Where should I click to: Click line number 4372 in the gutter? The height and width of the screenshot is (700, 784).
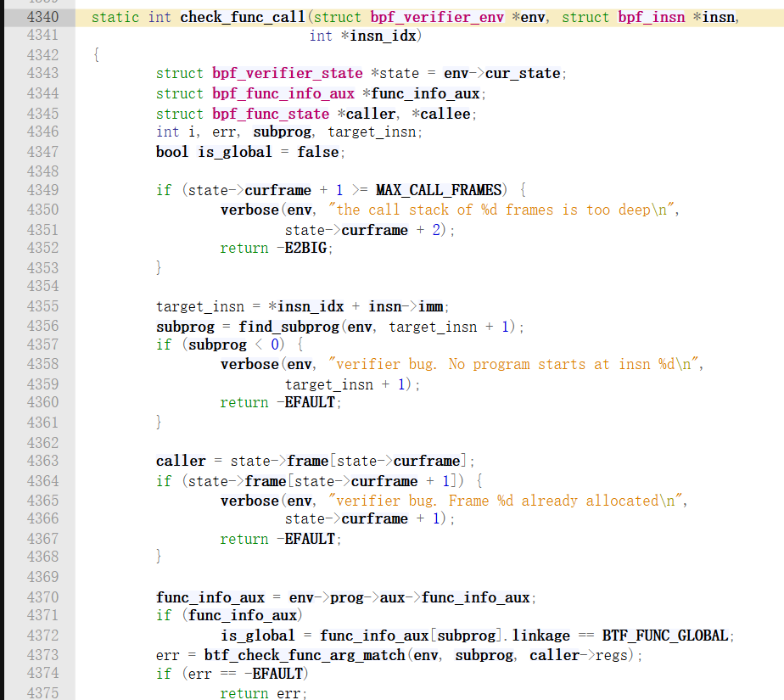click(x=43, y=636)
